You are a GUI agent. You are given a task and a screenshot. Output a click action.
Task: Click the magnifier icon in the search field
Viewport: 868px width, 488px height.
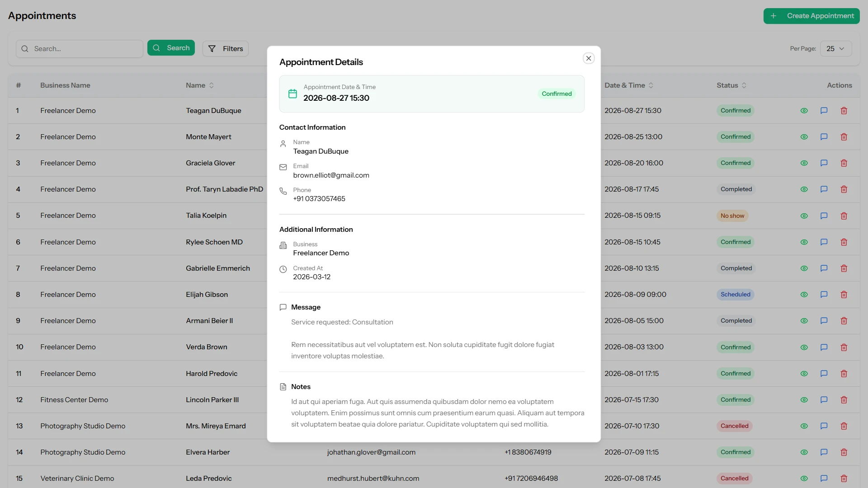coord(25,49)
